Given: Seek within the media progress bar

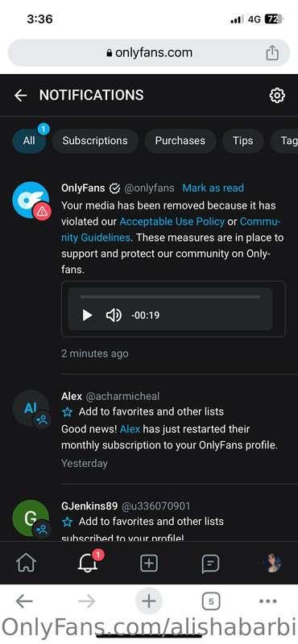Looking at the screenshot, I should (x=170, y=296).
